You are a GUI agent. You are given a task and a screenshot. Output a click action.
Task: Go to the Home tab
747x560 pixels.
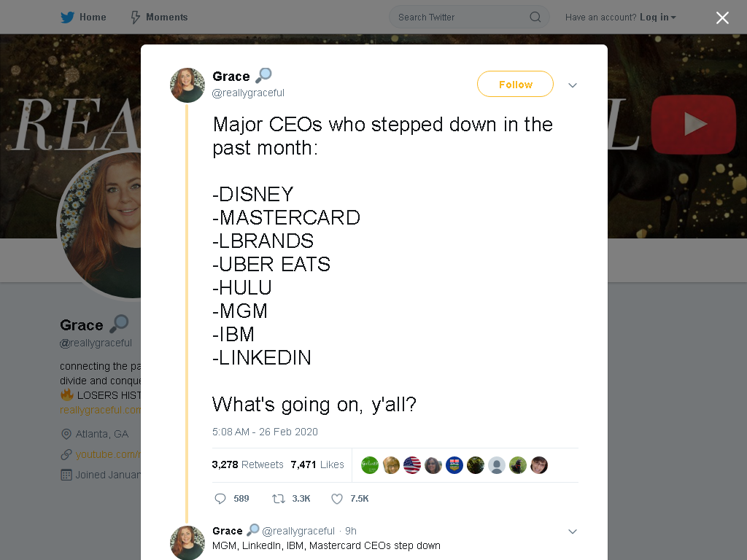point(83,17)
